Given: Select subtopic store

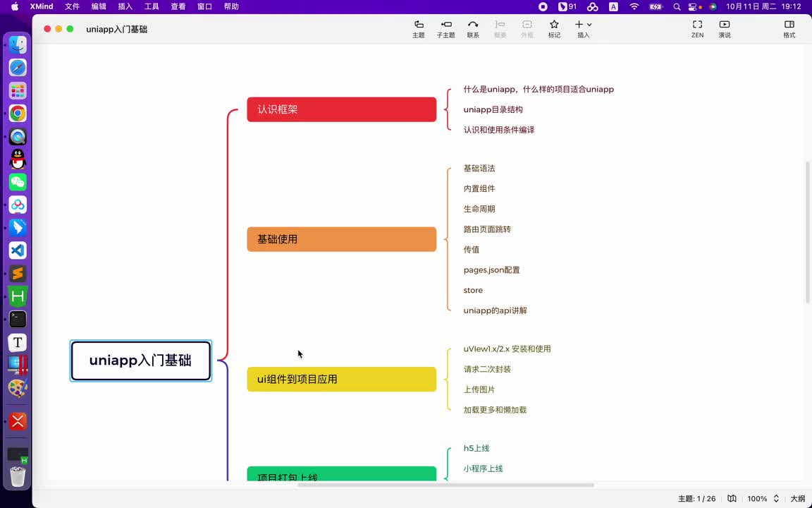Looking at the screenshot, I should click(473, 290).
